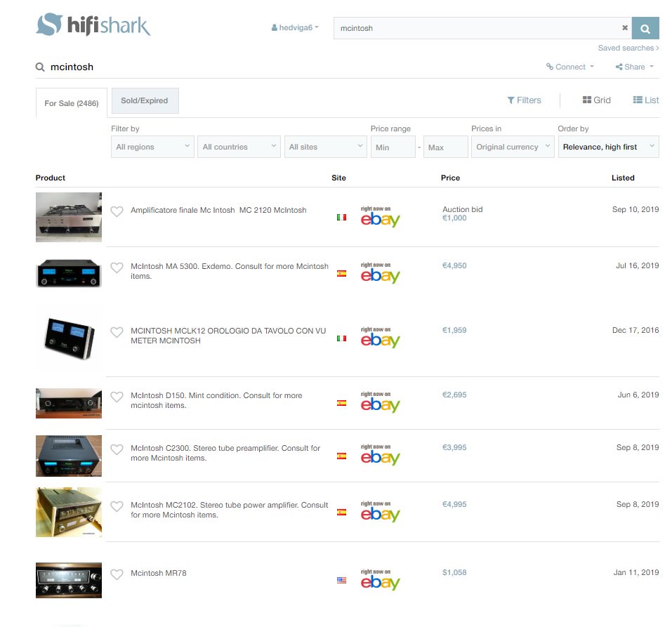Expand the All sites filter
672x627 pixels.
point(326,147)
